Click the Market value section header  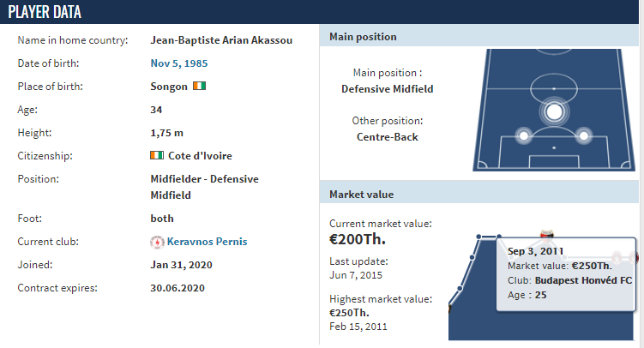(x=478, y=194)
